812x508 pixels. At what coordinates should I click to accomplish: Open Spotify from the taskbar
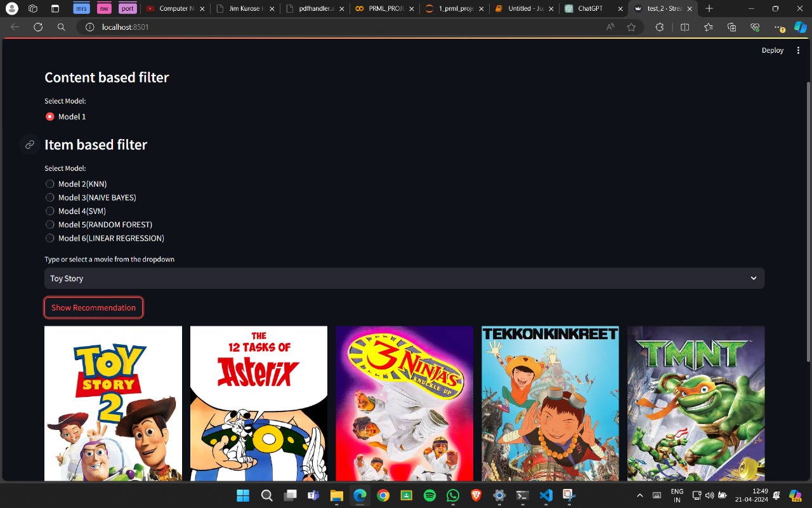tap(429, 495)
